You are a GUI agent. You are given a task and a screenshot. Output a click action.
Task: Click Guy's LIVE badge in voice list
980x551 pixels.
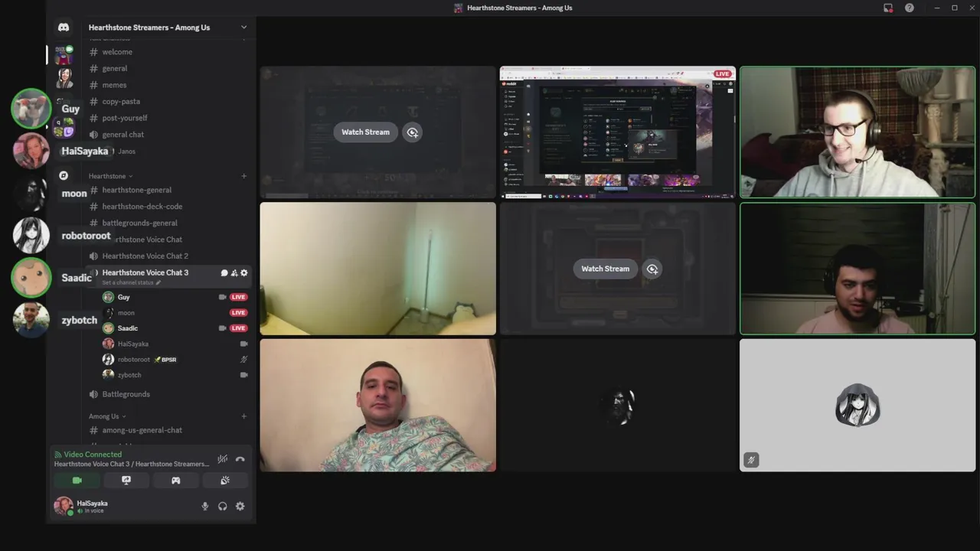pyautogui.click(x=239, y=297)
